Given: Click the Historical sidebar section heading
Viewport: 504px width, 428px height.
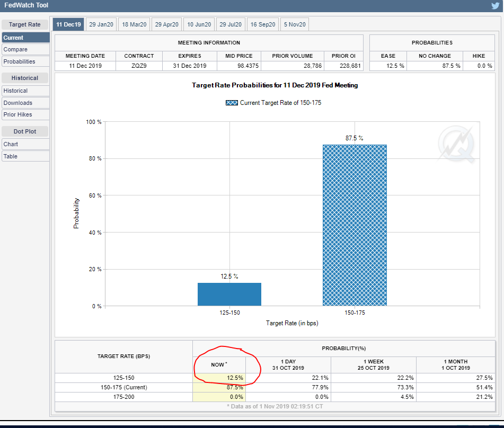Looking at the screenshot, I should coord(25,78).
